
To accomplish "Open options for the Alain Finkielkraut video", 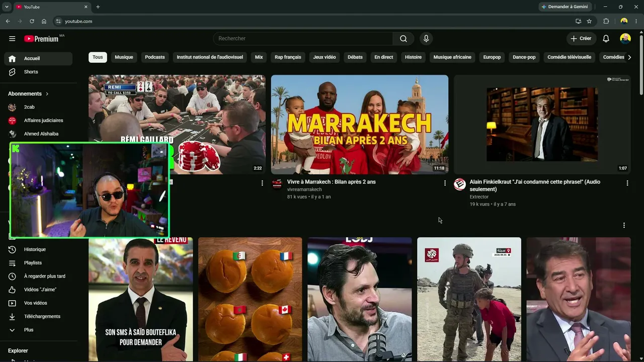I will pos(627,184).
